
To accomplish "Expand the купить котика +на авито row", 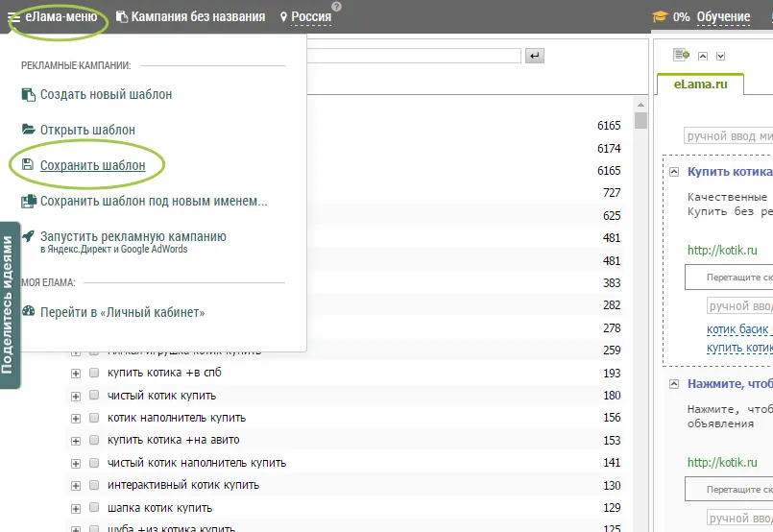I will tap(76, 441).
